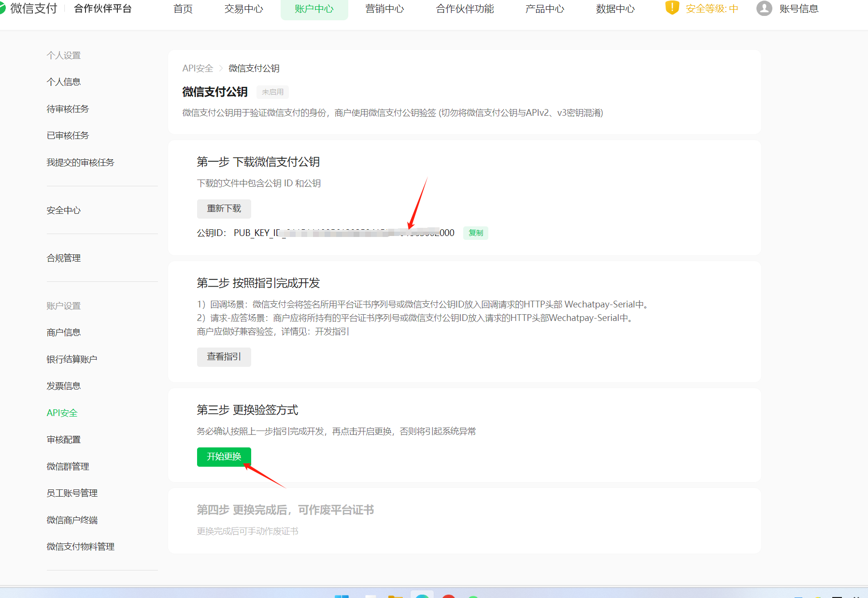This screenshot has height=598, width=868.
Task: Open 发票信息 in the sidebar
Action: pyautogui.click(x=64, y=386)
